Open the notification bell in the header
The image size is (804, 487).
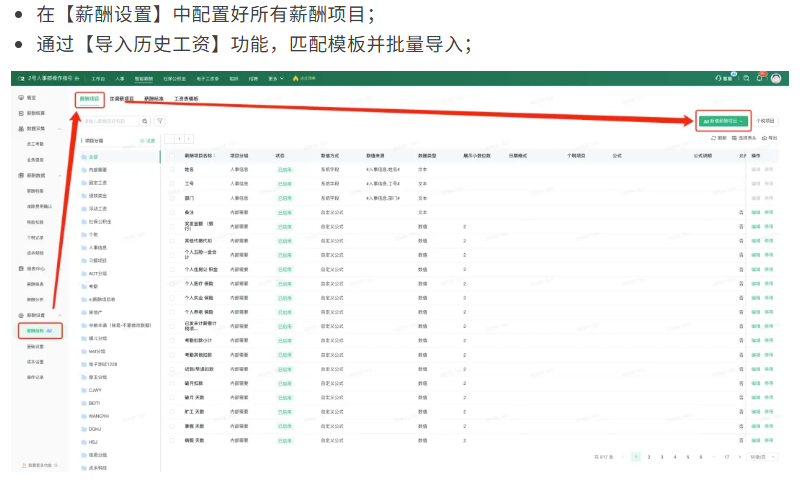tap(760, 78)
